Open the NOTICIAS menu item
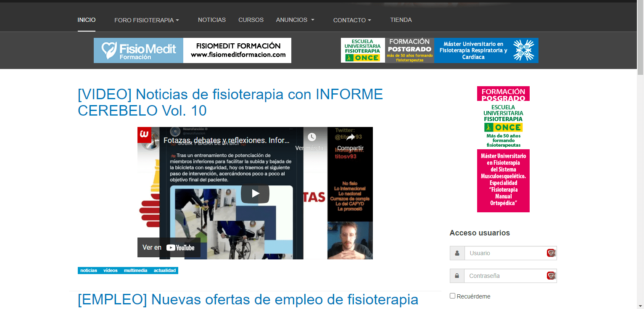The height and width of the screenshot is (309, 644). [212, 20]
